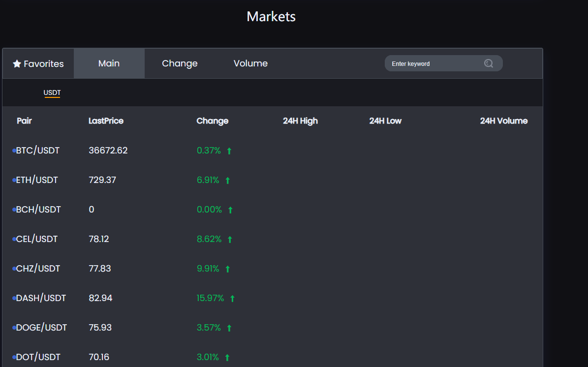The image size is (588, 367).
Task: Open the CHZ/USDT trading pair
Action: [x=38, y=269]
